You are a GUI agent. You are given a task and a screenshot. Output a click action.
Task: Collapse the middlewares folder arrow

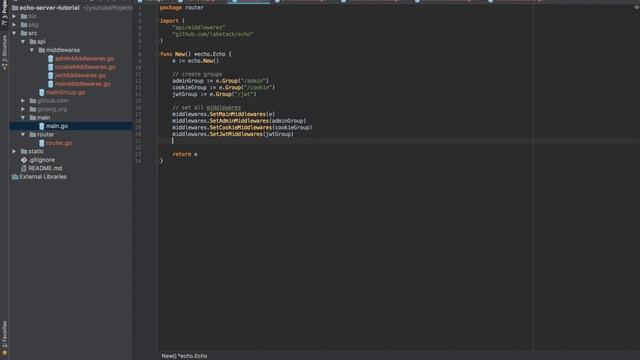(32, 50)
